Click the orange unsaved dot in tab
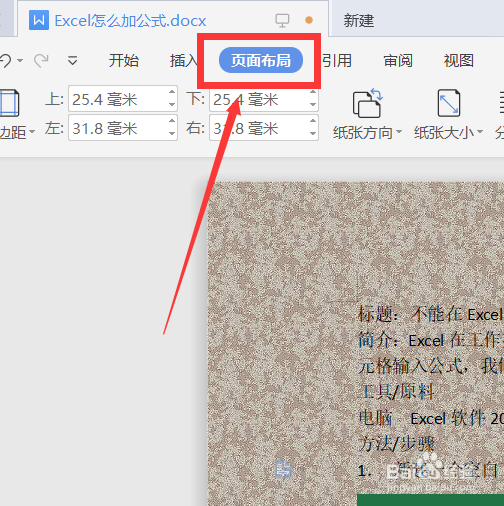 pyautogui.click(x=309, y=20)
